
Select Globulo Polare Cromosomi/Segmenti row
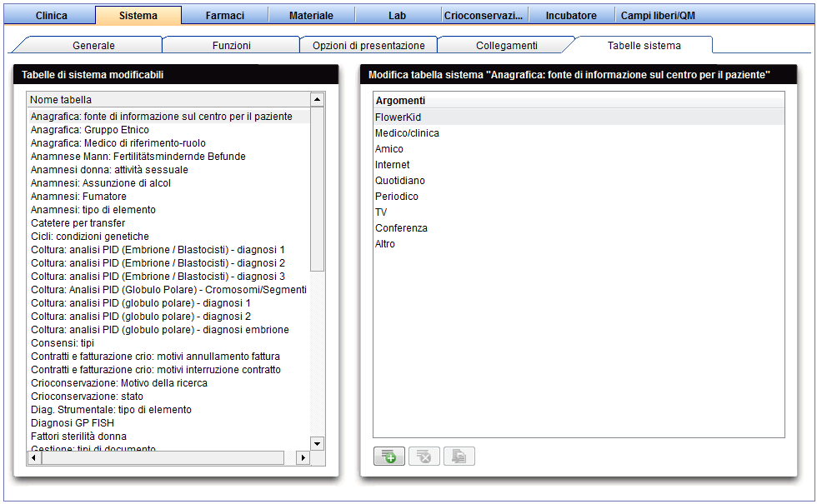[x=168, y=290]
